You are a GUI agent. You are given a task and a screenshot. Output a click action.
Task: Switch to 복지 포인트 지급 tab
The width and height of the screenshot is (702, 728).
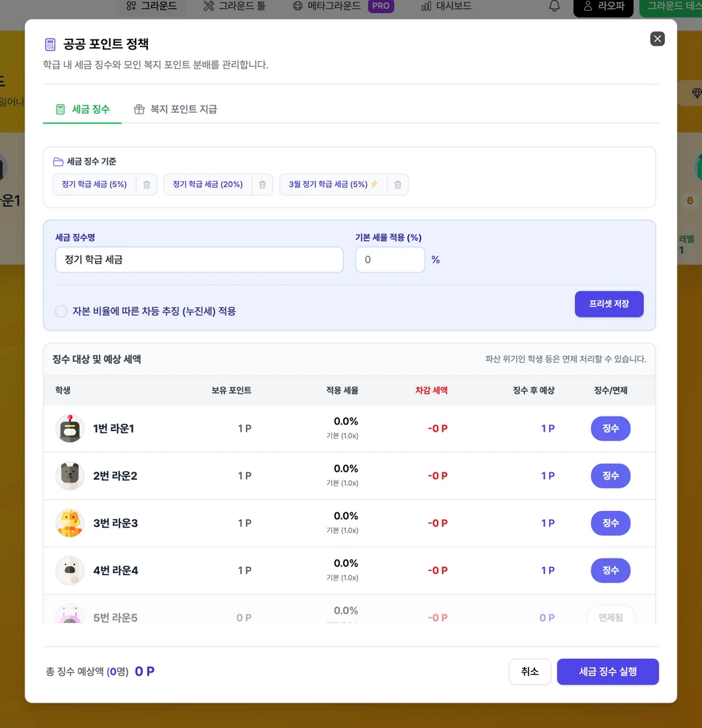coord(175,109)
